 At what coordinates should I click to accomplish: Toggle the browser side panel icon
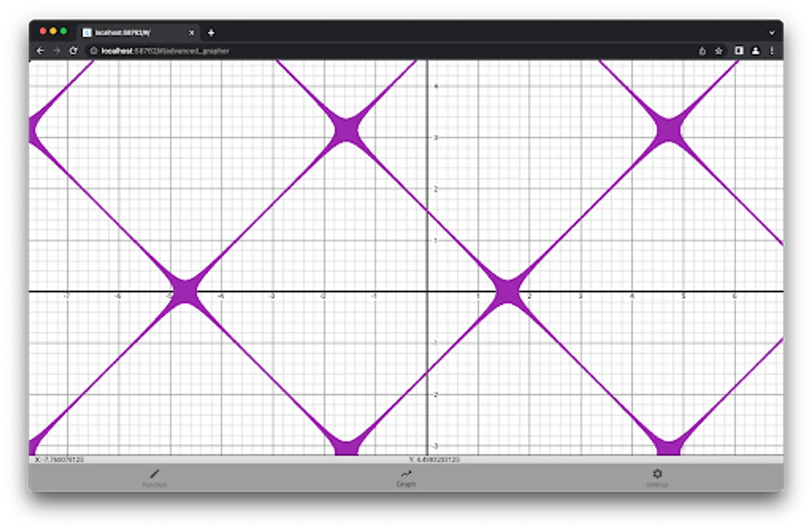click(x=737, y=51)
